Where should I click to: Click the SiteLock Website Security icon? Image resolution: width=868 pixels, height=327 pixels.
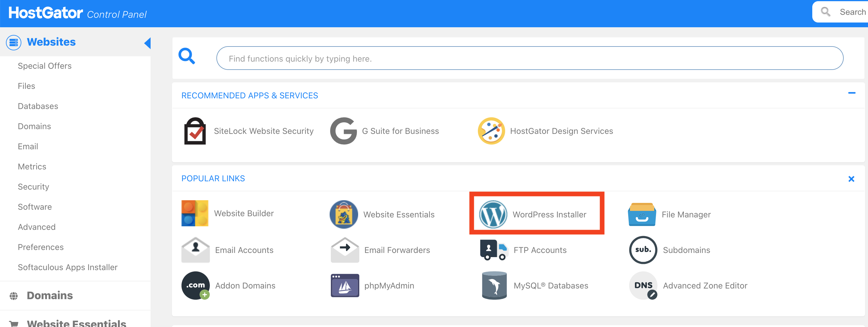click(x=195, y=131)
